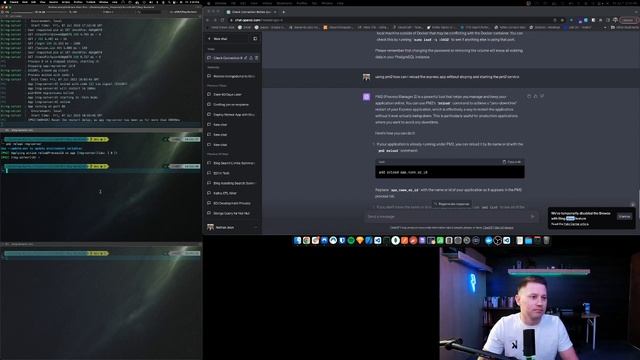Rename current chat with pencil icon
The width and height of the screenshot is (640, 360).
coord(245,58)
